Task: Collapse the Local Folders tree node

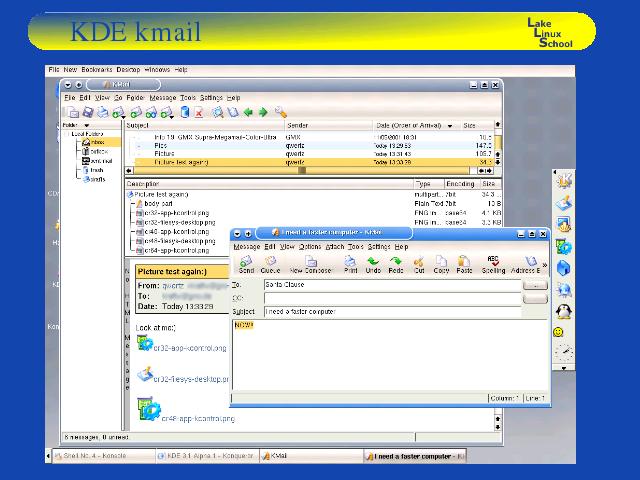Action: [67, 134]
